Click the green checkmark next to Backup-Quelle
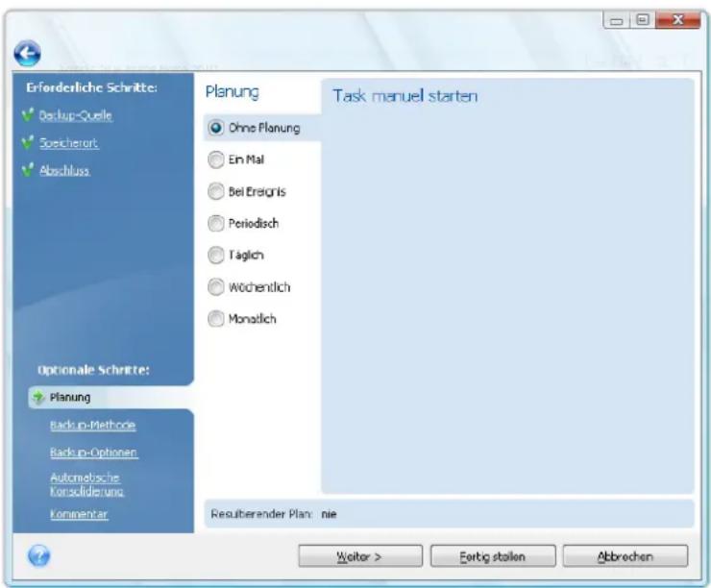The height and width of the screenshot is (588, 711). tap(28, 115)
